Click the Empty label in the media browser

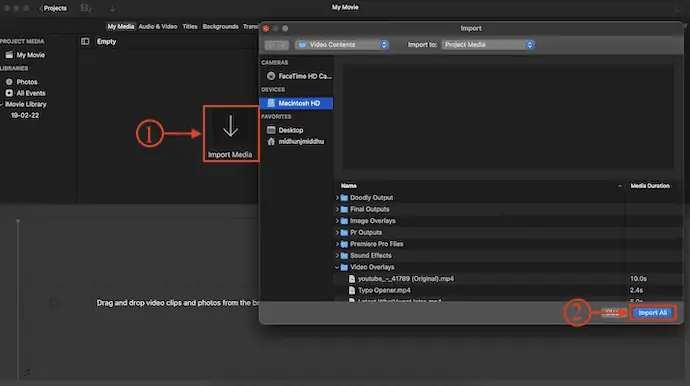[x=106, y=41]
